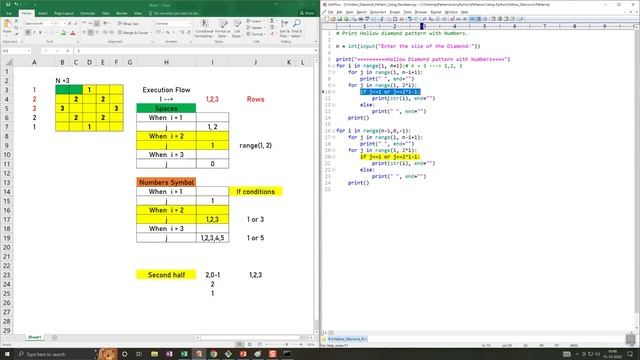Click the Tell me what you want search box
This screenshot has width=640, height=360.
(175, 13)
